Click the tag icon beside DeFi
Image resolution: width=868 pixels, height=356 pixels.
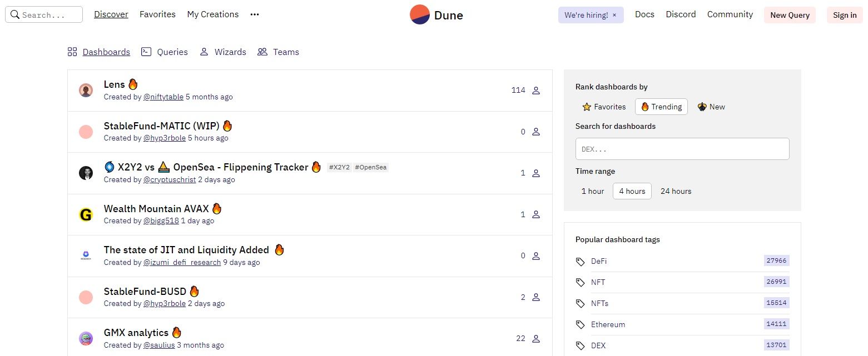pos(581,262)
